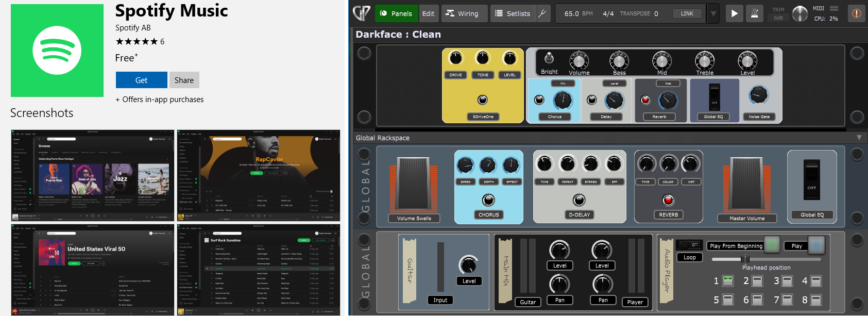Expand the tempo bar dropdown arrow
The image size is (868, 316).
(x=713, y=14)
